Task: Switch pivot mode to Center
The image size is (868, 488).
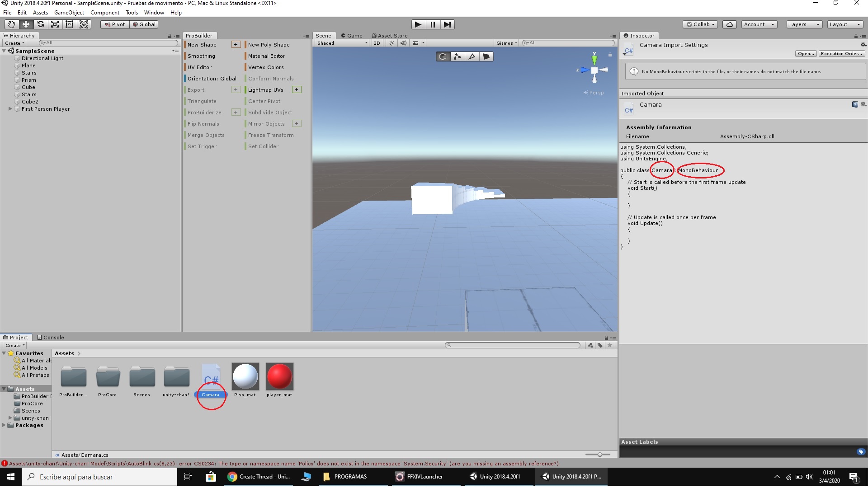Action: point(115,24)
